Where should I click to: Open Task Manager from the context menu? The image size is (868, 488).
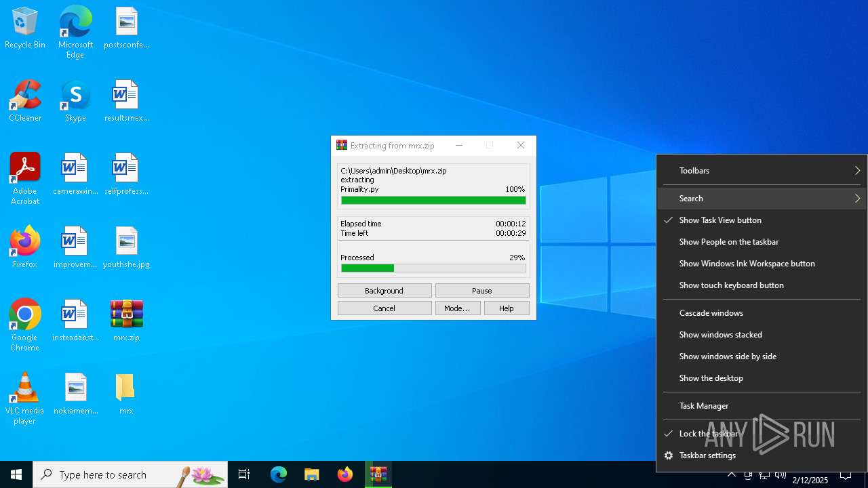coord(762,406)
